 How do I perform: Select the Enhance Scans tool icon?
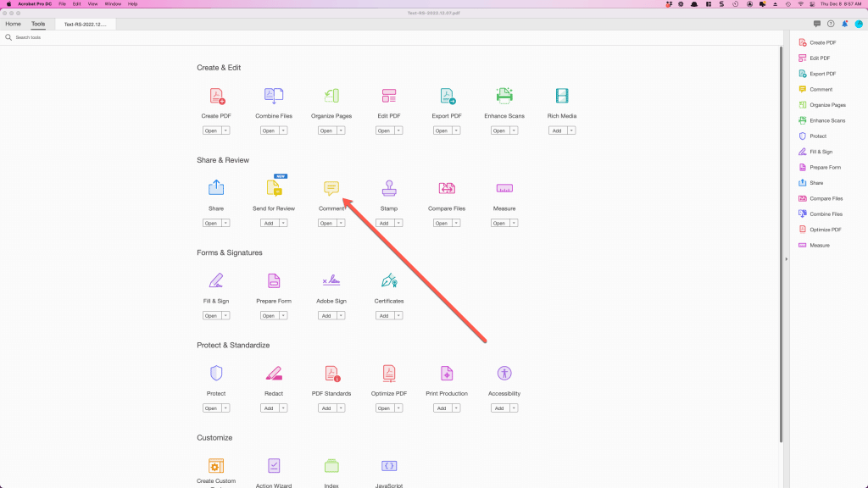(x=504, y=96)
